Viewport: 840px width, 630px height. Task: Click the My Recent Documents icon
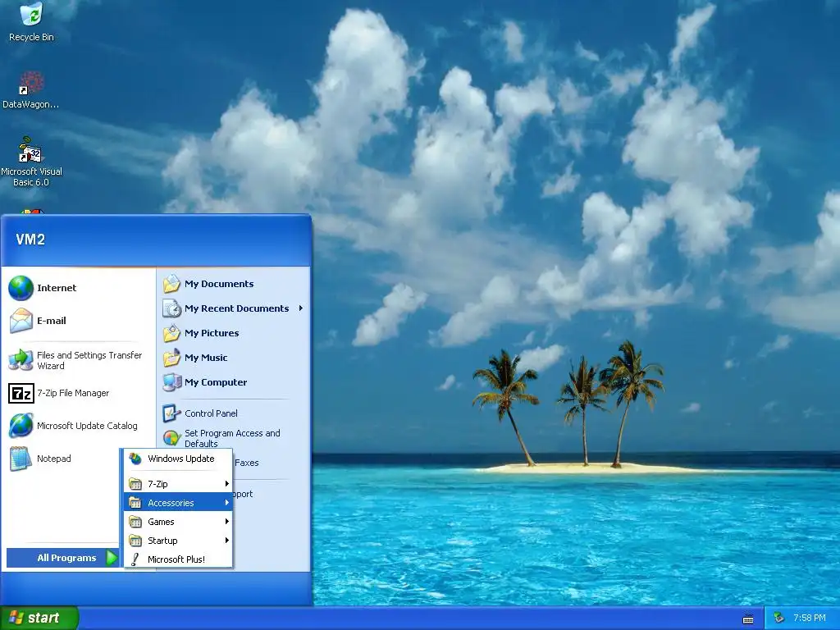pyautogui.click(x=171, y=308)
